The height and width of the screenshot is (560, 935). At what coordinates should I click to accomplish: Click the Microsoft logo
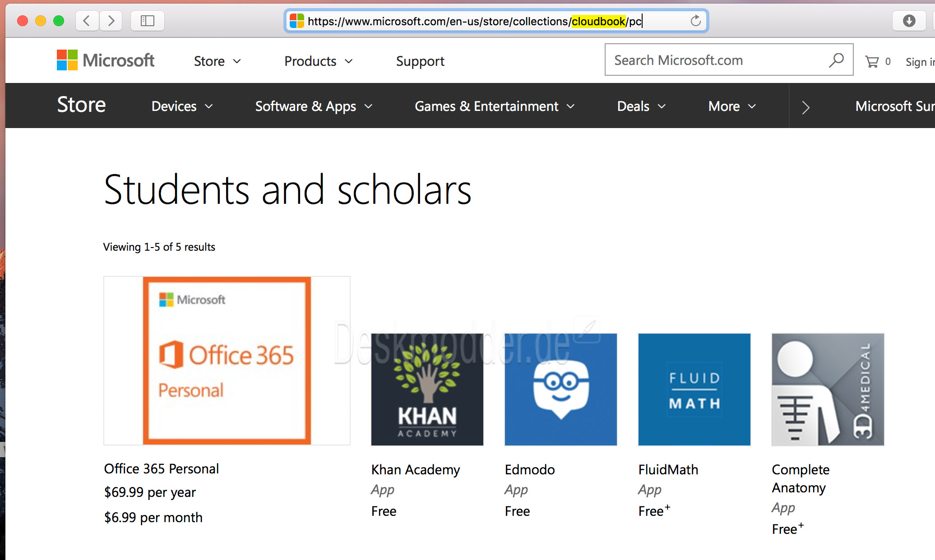[x=106, y=60]
